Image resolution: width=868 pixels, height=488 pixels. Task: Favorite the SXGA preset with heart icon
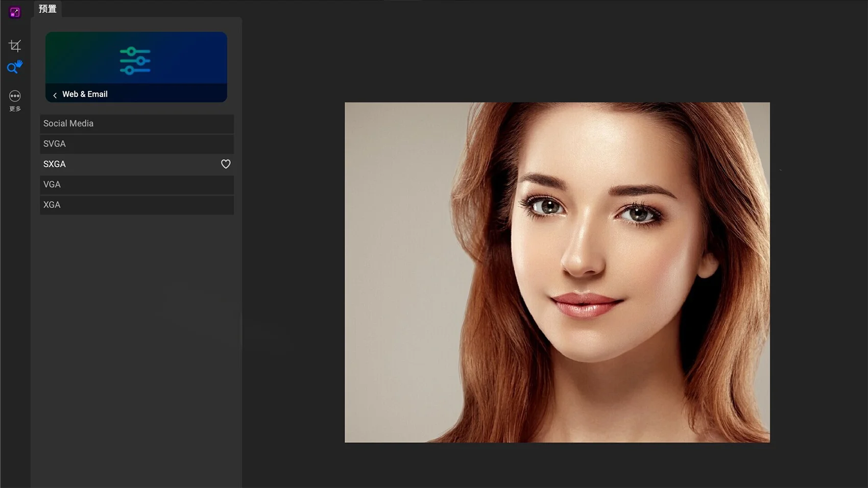[226, 164]
